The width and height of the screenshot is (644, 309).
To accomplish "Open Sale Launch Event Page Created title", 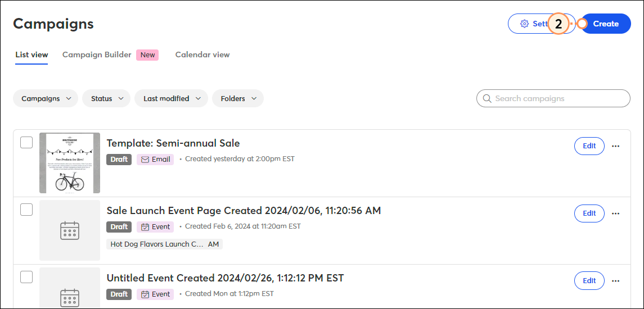I will pyautogui.click(x=244, y=211).
